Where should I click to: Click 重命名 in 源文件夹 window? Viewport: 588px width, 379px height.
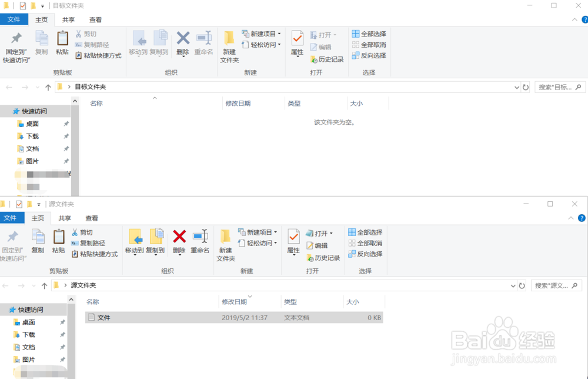(200, 241)
